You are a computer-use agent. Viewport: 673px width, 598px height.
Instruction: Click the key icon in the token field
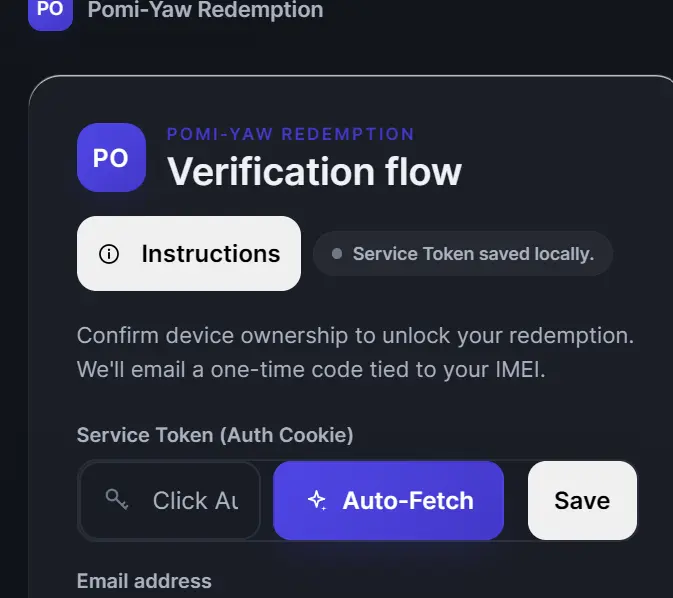pos(117,500)
